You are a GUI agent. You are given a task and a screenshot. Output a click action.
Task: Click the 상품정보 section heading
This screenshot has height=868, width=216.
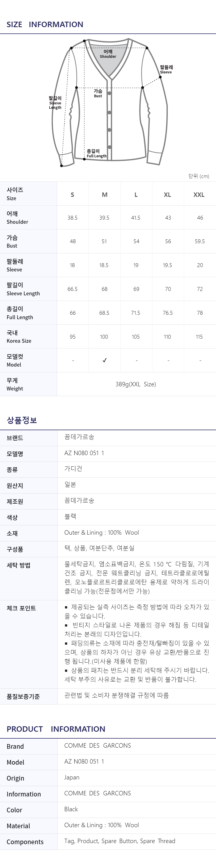click(22, 420)
